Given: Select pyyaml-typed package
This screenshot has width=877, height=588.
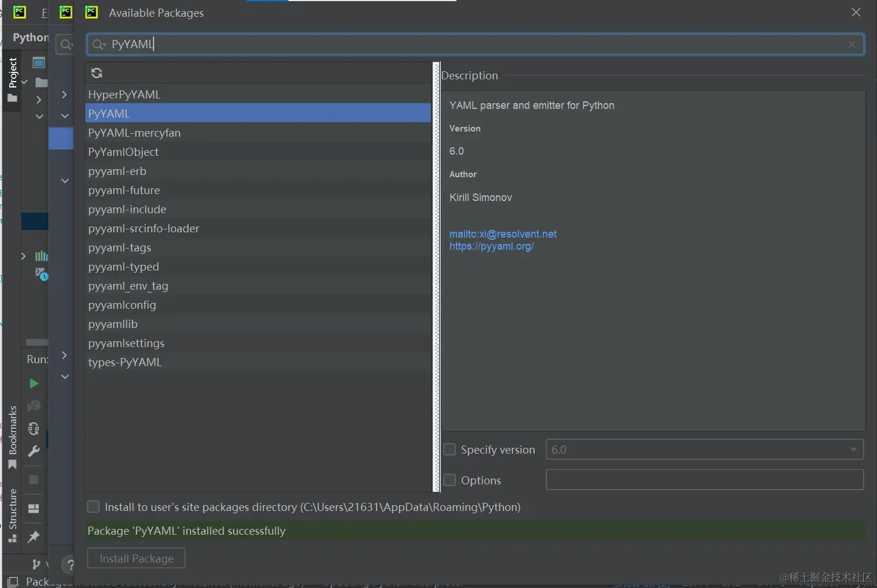Looking at the screenshot, I should point(258,266).
